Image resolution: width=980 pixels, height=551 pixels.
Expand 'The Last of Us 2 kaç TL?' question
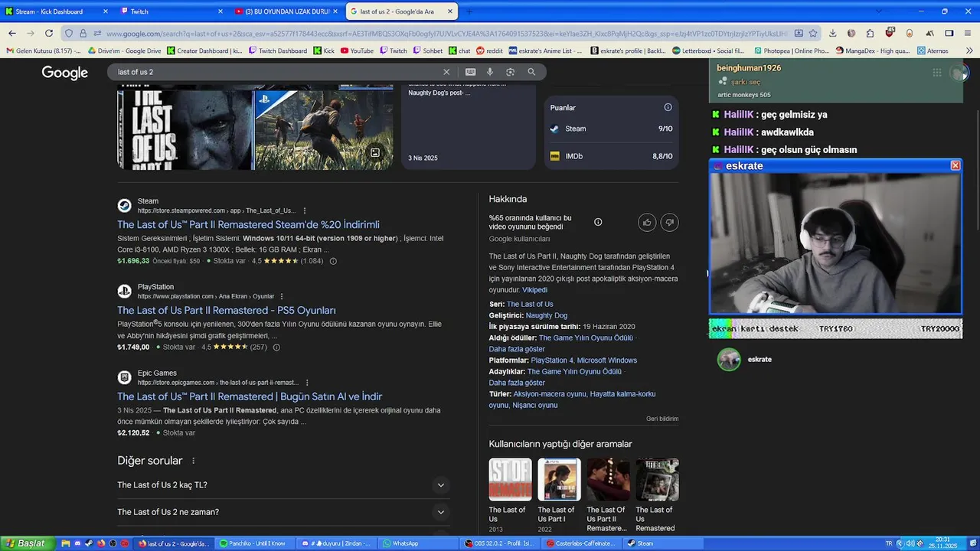[x=283, y=485]
